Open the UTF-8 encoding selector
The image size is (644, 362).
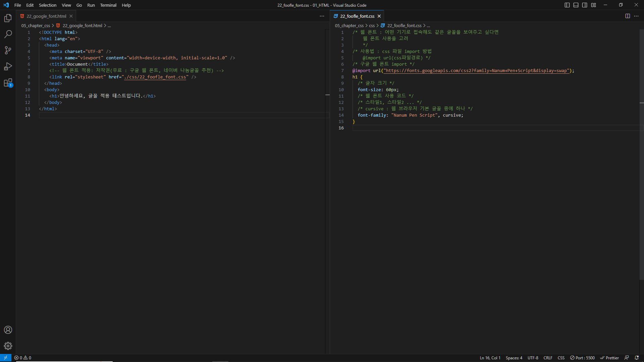pos(533,358)
